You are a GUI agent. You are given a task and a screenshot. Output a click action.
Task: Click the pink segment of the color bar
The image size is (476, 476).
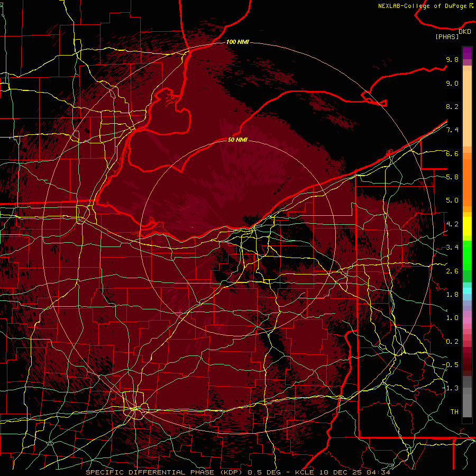tap(467, 321)
